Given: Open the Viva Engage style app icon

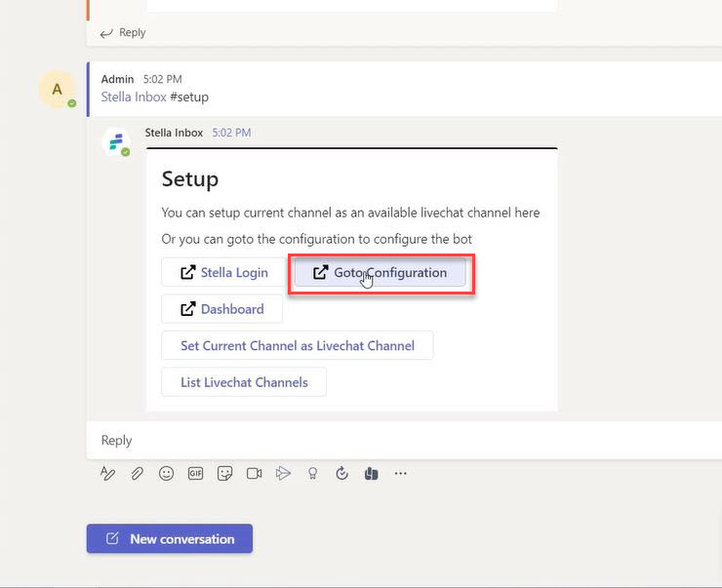Looking at the screenshot, I should [371, 473].
